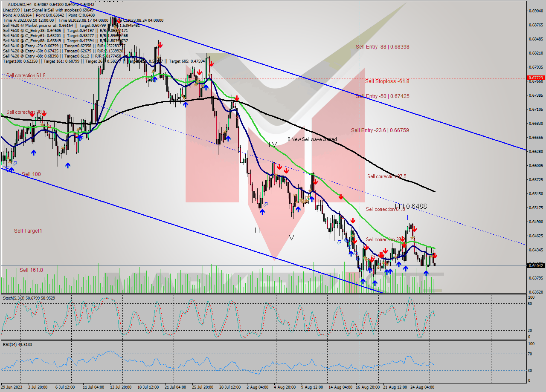Click the 20 level on Stochastic scale
The height and width of the screenshot is (392, 546).
(x=529, y=330)
